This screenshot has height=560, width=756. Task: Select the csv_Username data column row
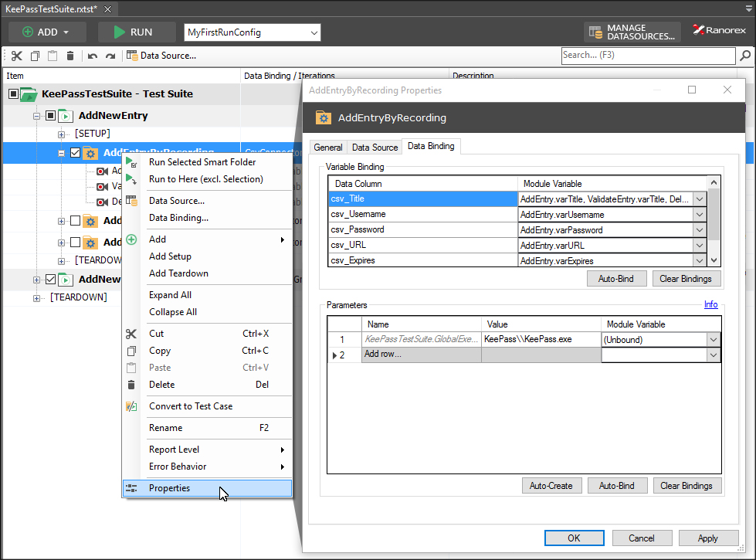pyautogui.click(x=423, y=214)
